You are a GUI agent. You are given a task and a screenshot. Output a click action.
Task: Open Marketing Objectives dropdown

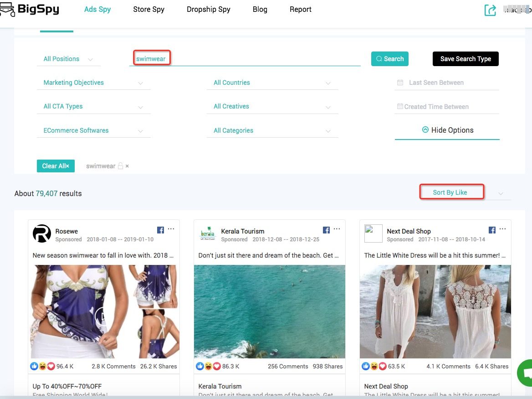pos(93,83)
